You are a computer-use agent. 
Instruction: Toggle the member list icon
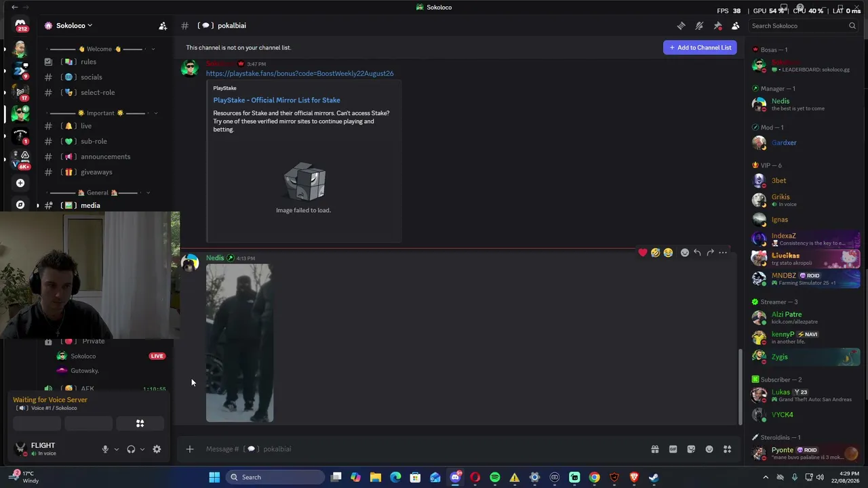[735, 26]
